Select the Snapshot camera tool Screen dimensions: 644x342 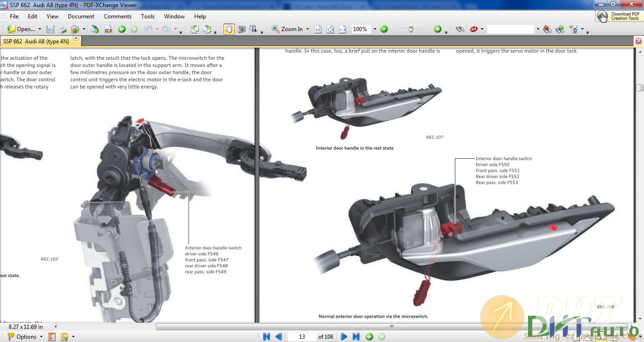[x=241, y=29]
